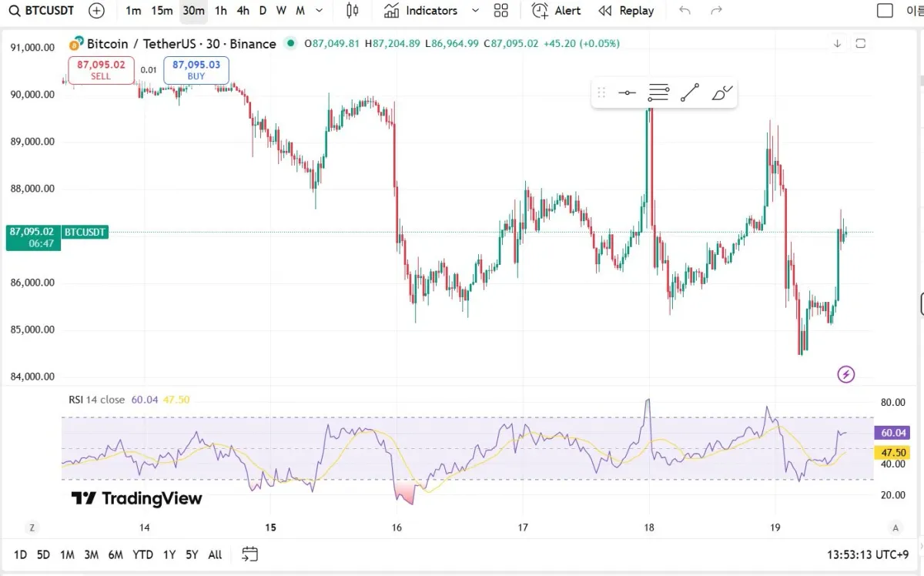Click the lightning quick-trade icon on chart
This screenshot has height=576, width=924.
pyautogui.click(x=845, y=374)
